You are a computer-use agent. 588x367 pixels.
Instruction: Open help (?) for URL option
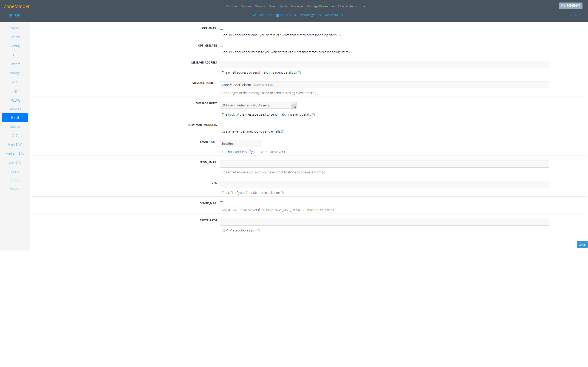[282, 193]
